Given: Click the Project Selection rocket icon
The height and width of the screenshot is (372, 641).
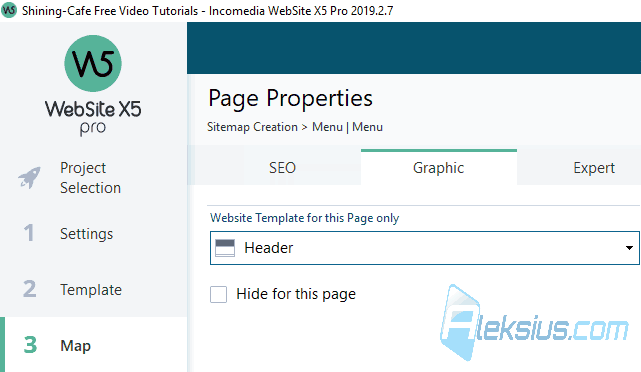Looking at the screenshot, I should coord(29,178).
